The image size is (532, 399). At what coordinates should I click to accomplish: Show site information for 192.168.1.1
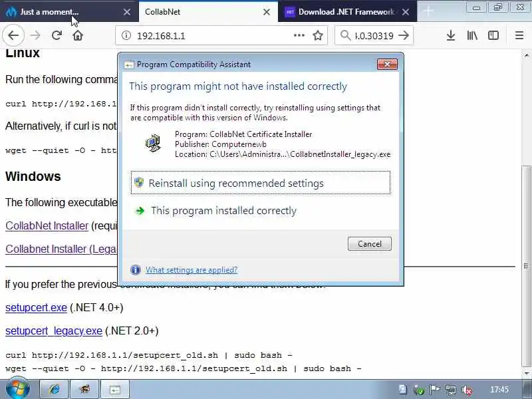126,35
